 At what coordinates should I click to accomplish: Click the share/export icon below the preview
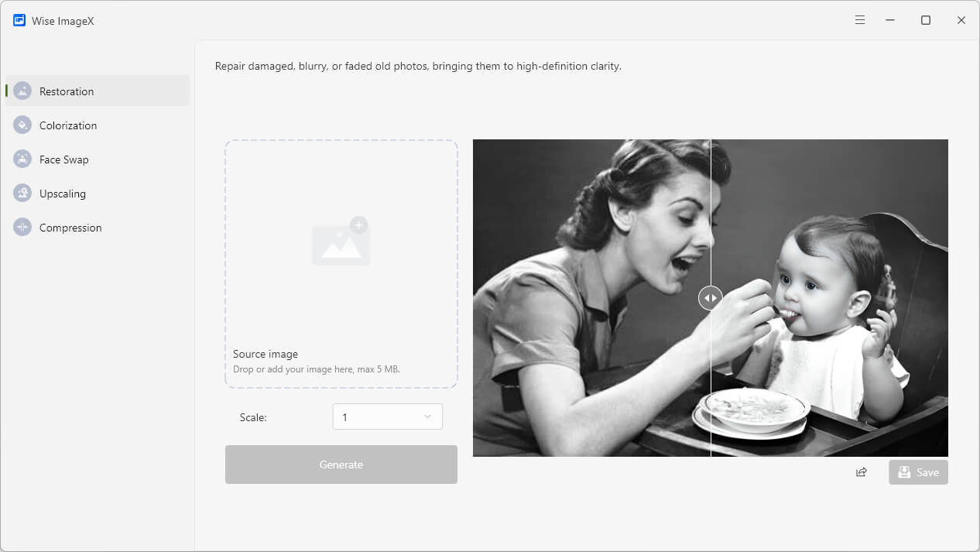tap(862, 472)
